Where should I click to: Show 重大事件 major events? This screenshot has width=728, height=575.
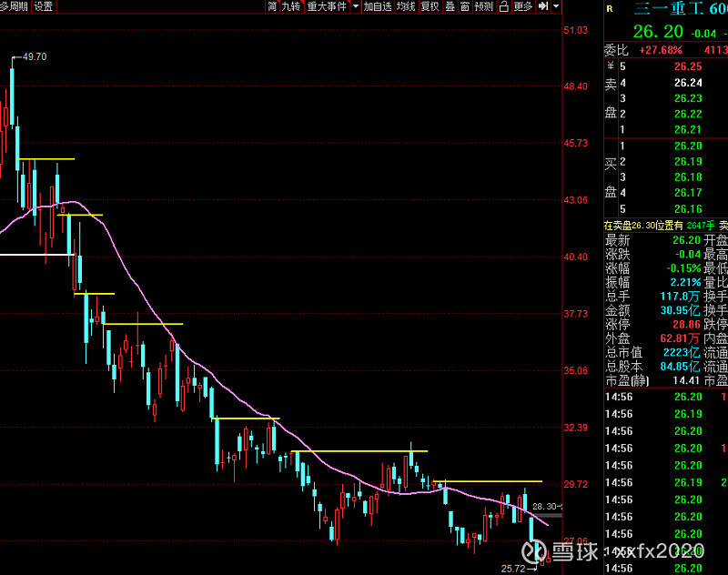(327, 6)
